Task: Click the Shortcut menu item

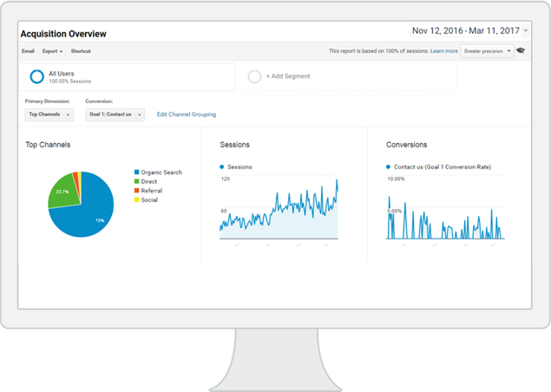Action: point(81,51)
